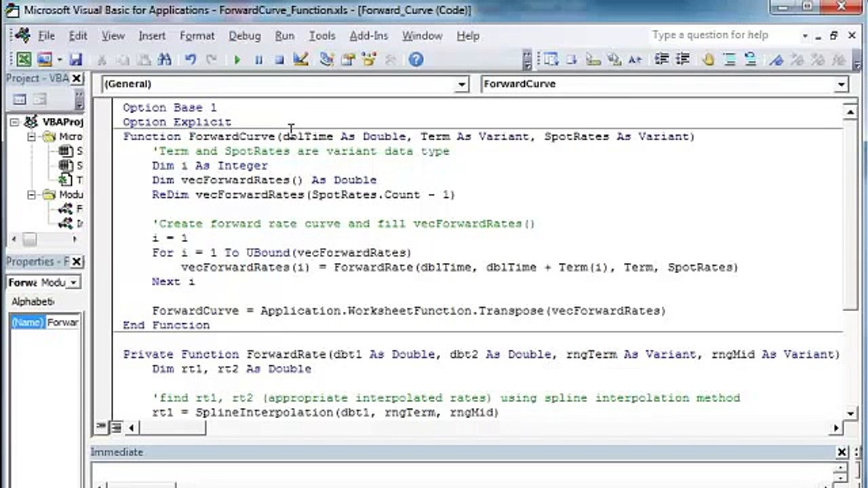
Task: Click 'Option Explicit' line in code
Action: click(x=177, y=122)
